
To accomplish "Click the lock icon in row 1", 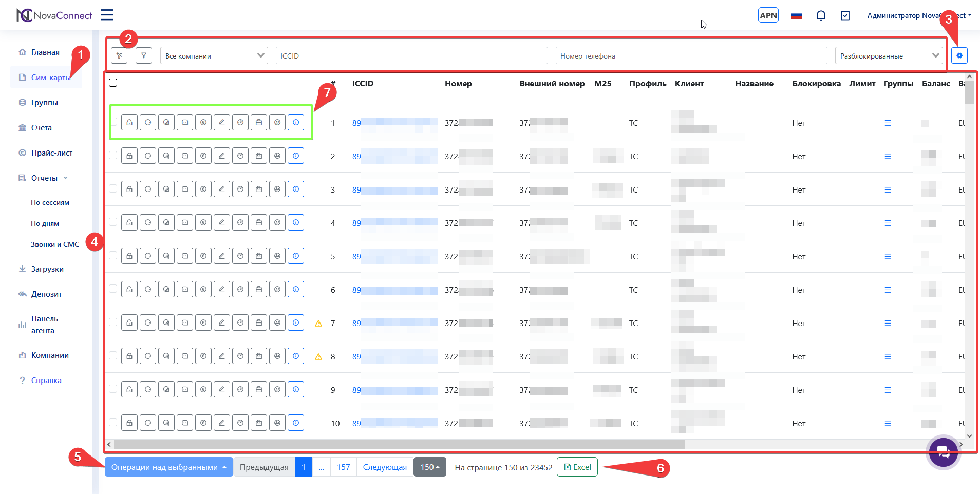I will 129,122.
